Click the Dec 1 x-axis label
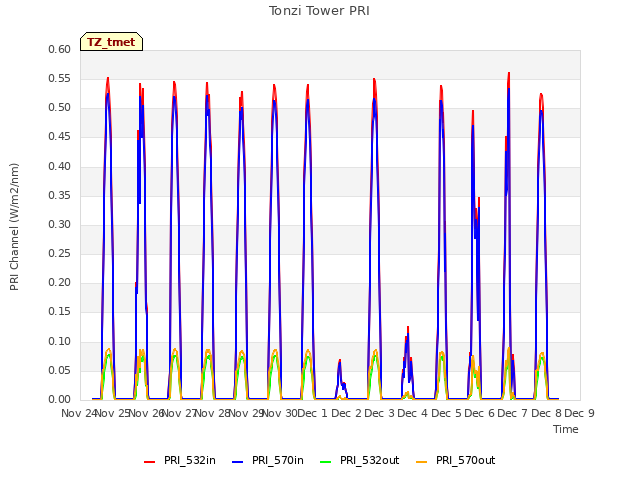Image resolution: width=640 pixels, height=480 pixels. [x=313, y=413]
